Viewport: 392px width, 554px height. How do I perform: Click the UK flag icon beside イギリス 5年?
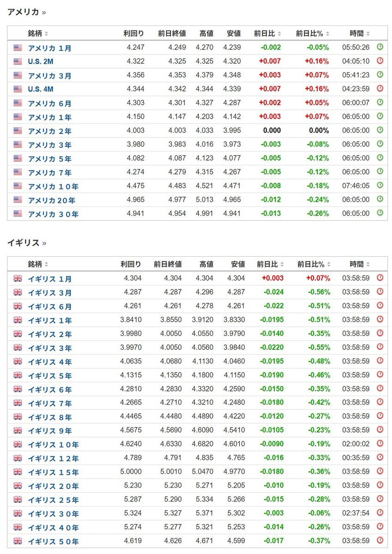(x=18, y=375)
